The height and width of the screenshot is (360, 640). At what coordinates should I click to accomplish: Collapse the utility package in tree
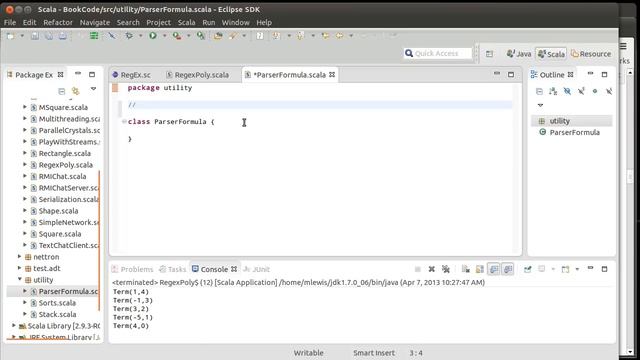(20, 280)
